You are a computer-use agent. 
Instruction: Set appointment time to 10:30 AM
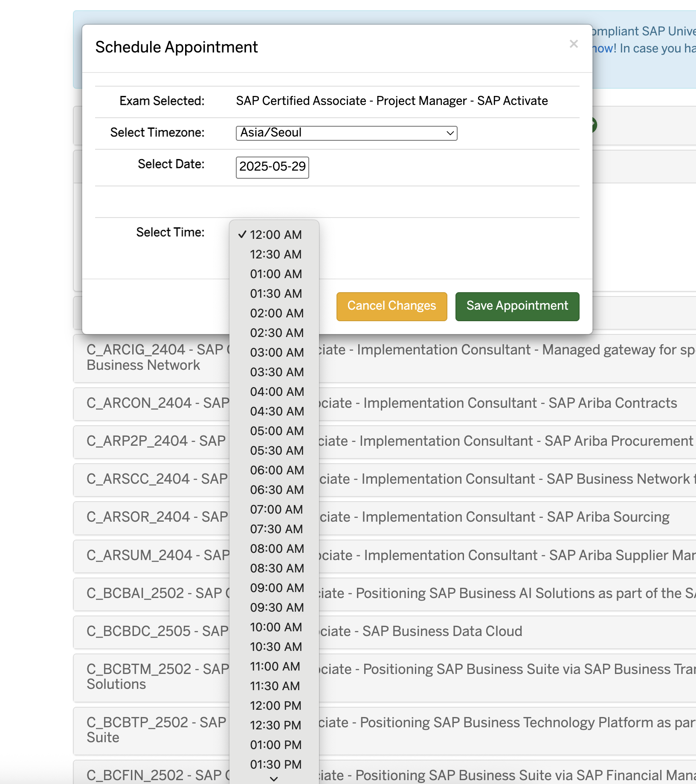[x=274, y=647]
